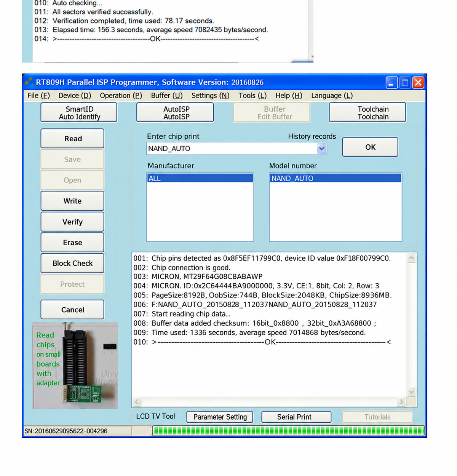The height and width of the screenshot is (476, 457).
Task: Open the File (F) menu
Action: 38,96
